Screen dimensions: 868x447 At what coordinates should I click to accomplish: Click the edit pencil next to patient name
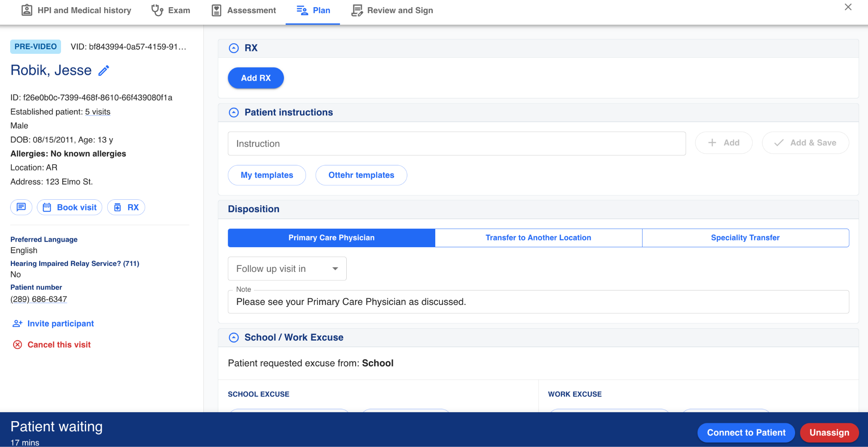click(104, 70)
